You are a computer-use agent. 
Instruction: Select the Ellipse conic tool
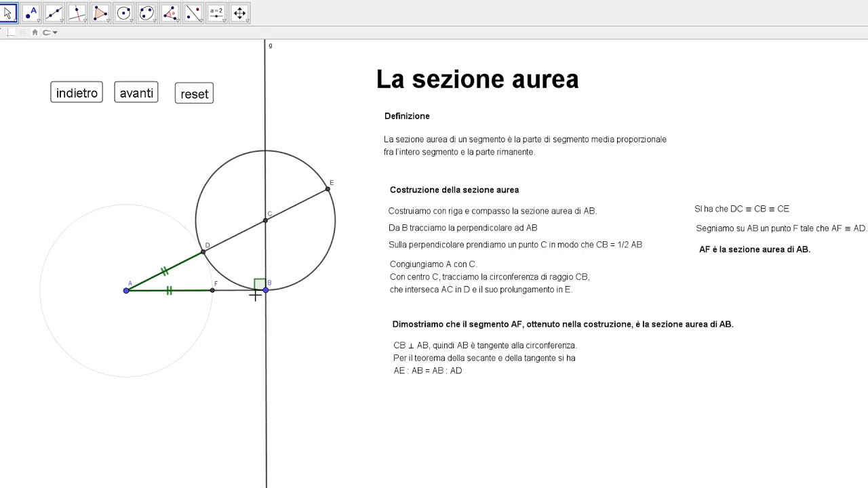(x=146, y=13)
